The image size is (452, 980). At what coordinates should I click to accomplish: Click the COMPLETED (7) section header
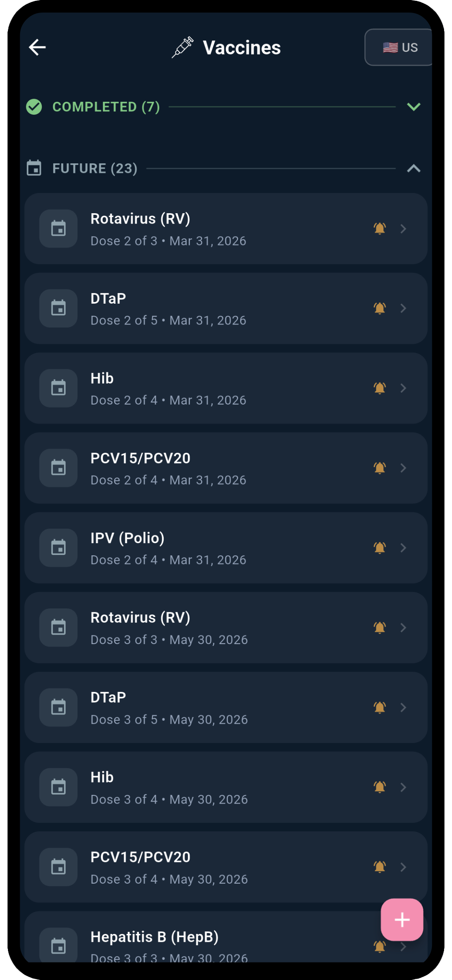point(106,107)
